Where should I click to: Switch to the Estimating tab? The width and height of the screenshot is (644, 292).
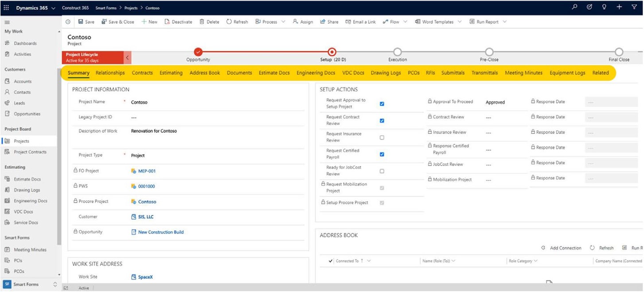[171, 73]
